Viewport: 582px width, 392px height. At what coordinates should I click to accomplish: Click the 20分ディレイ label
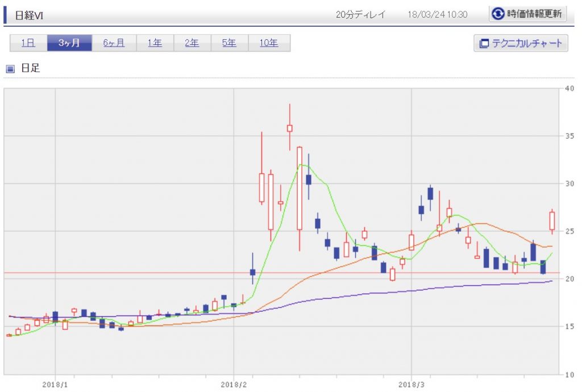[360, 14]
